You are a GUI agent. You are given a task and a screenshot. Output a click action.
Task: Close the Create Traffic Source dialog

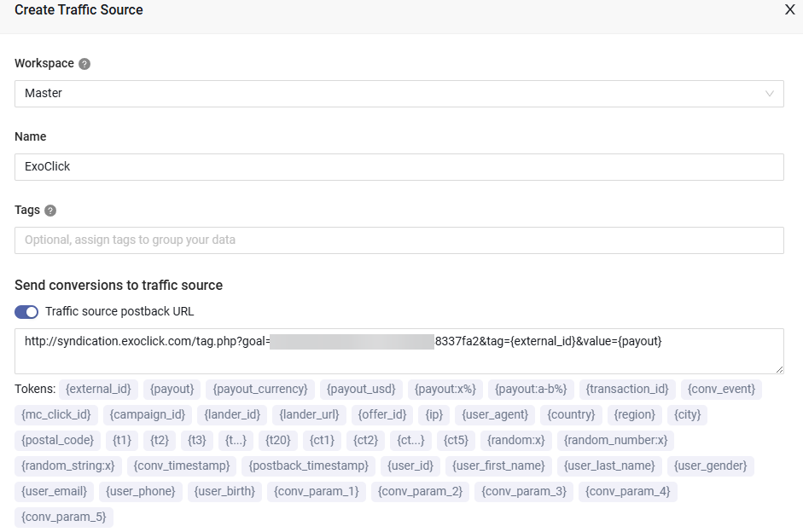coord(789,10)
